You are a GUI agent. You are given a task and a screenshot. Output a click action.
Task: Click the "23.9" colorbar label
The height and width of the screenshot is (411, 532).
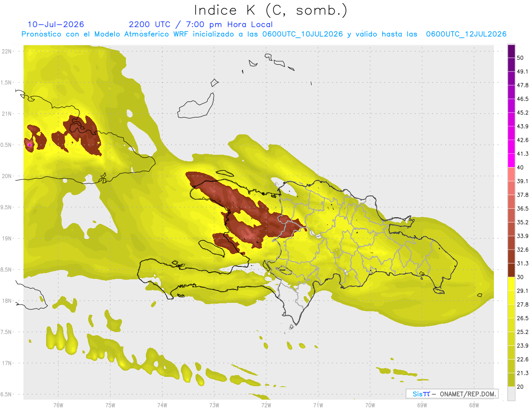(523, 345)
